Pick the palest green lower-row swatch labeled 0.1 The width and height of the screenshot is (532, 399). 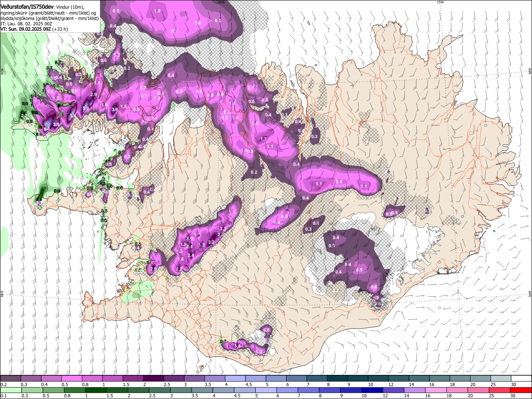tap(10, 390)
